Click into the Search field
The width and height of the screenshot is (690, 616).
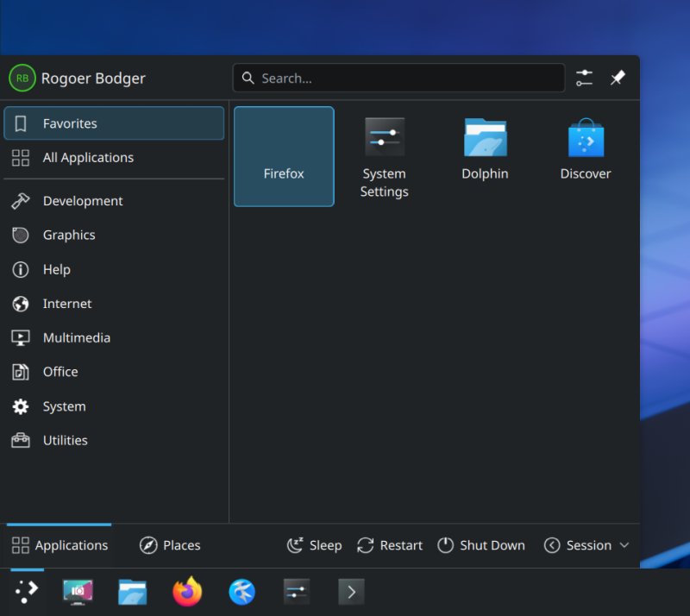pos(398,79)
